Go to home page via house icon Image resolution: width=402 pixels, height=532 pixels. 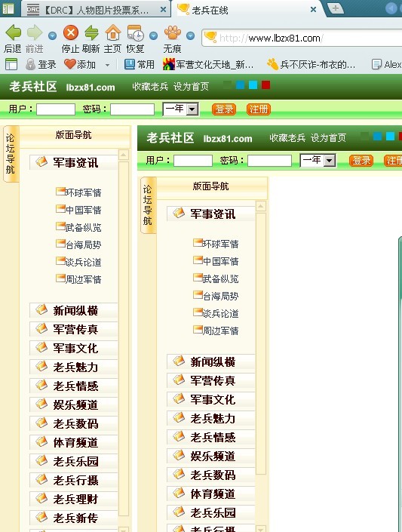click(112, 33)
